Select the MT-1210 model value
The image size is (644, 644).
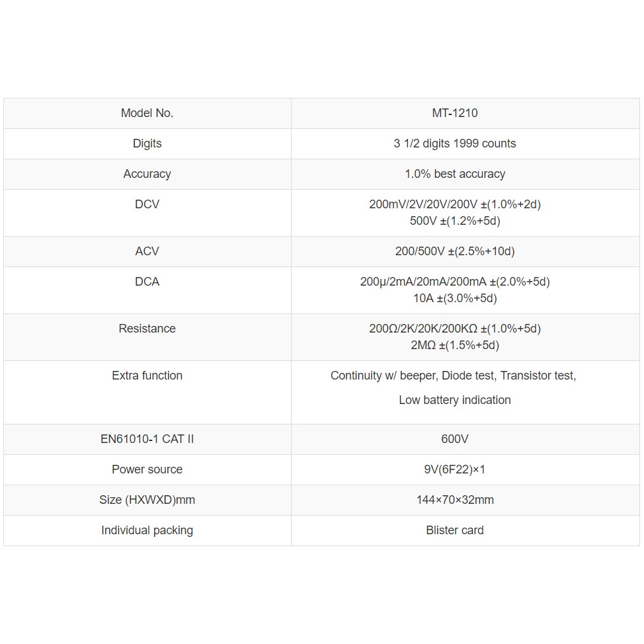coord(455,113)
